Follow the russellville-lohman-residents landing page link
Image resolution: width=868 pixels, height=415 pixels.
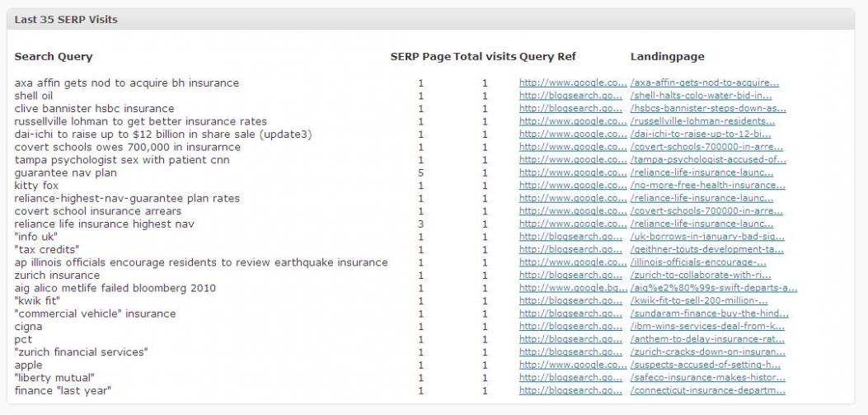[703, 121]
